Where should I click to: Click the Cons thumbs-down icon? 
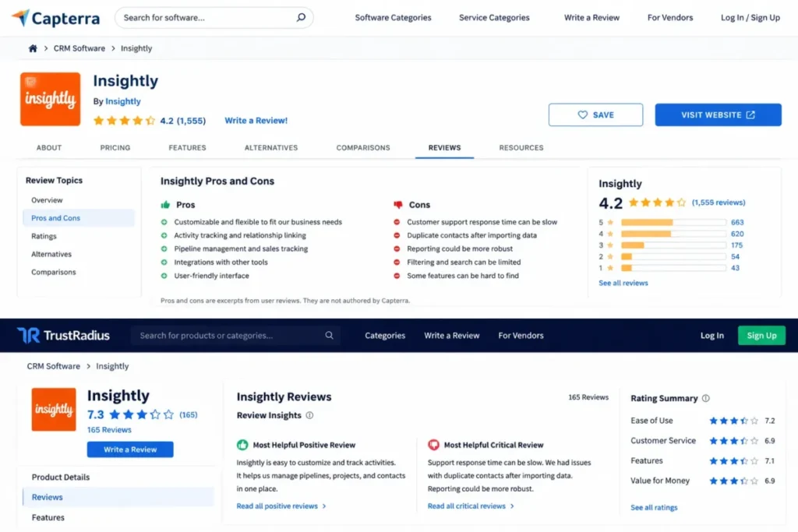(398, 205)
